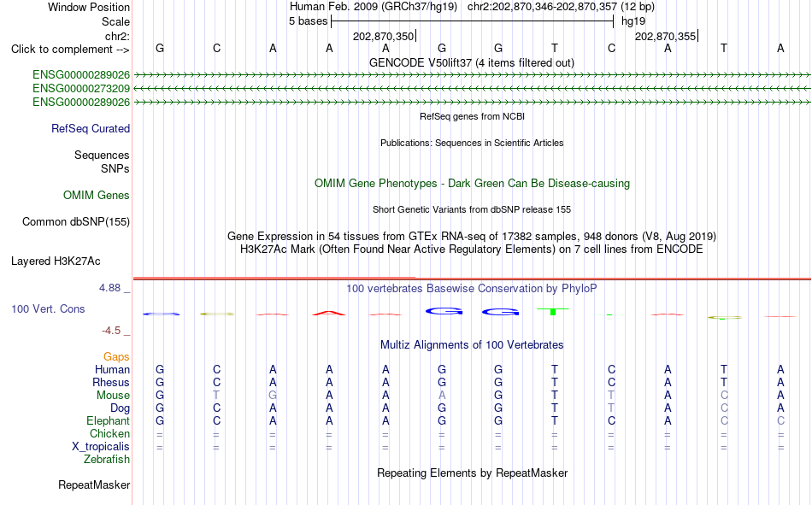The height and width of the screenshot is (505, 812).
Task: Select the 'Dog' alignment row label
Action: 121,408
